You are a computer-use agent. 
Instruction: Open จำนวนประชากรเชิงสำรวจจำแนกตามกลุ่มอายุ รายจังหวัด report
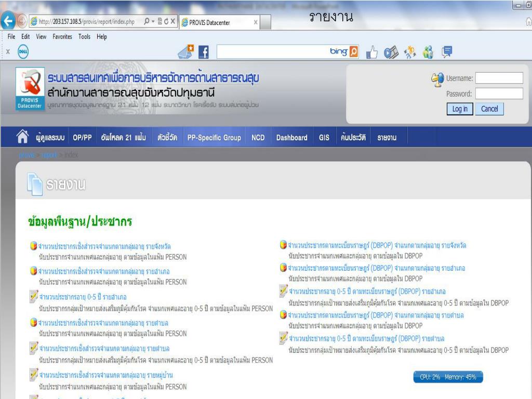coord(104,246)
